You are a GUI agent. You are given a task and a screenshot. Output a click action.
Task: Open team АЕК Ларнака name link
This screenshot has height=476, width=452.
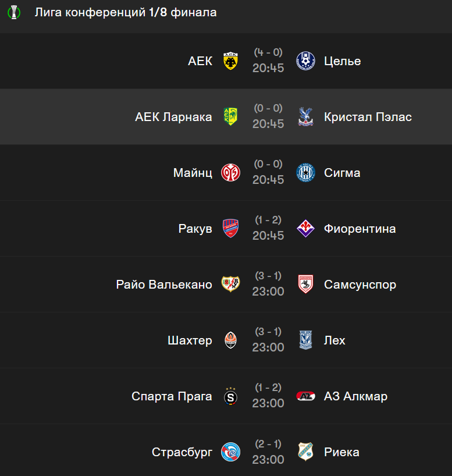point(173,117)
